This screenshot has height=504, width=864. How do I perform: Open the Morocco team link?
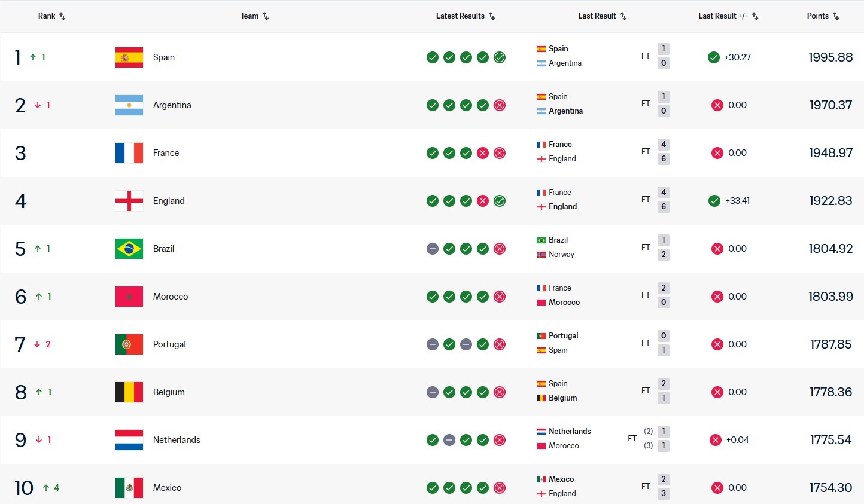click(x=171, y=297)
